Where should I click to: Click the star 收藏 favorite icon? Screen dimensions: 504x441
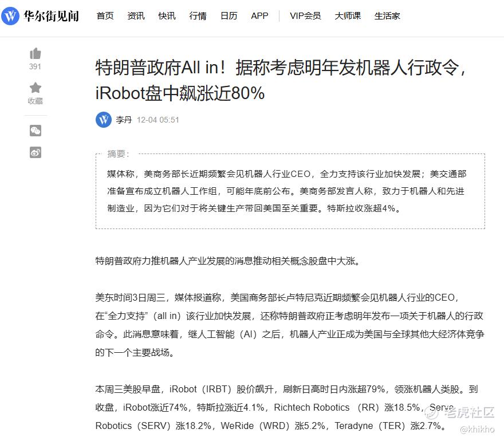pyautogui.click(x=36, y=88)
